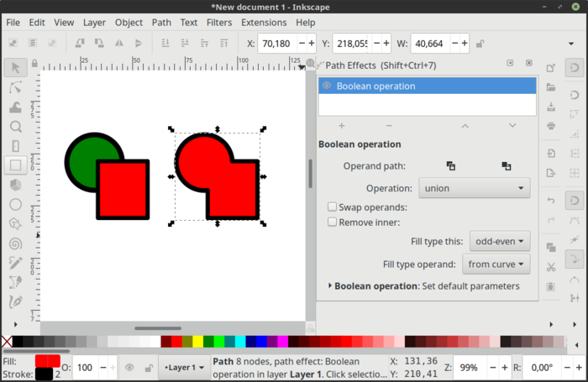
Task: Click the Y coordinate input field
Action: [x=349, y=43]
